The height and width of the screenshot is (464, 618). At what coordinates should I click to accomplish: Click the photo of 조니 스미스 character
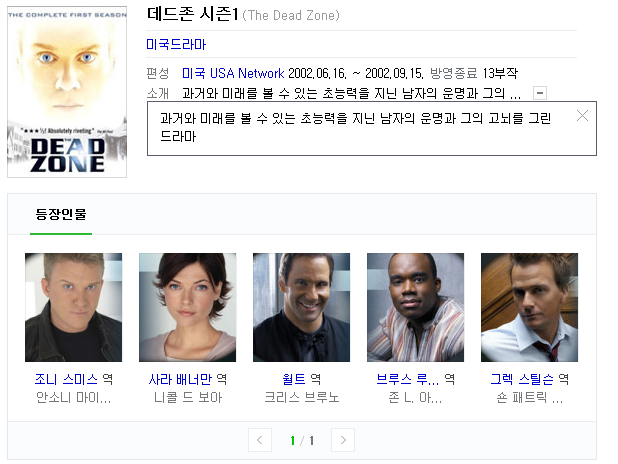pos(73,307)
